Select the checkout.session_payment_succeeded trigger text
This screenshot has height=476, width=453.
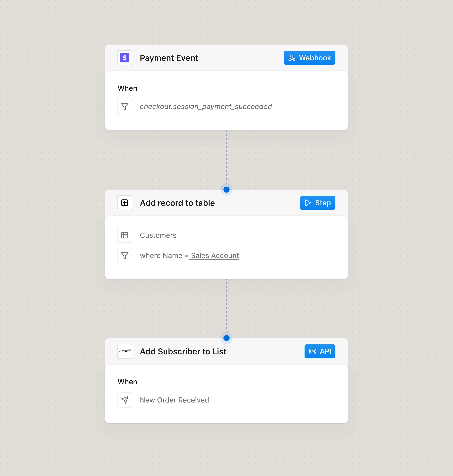[206, 107]
